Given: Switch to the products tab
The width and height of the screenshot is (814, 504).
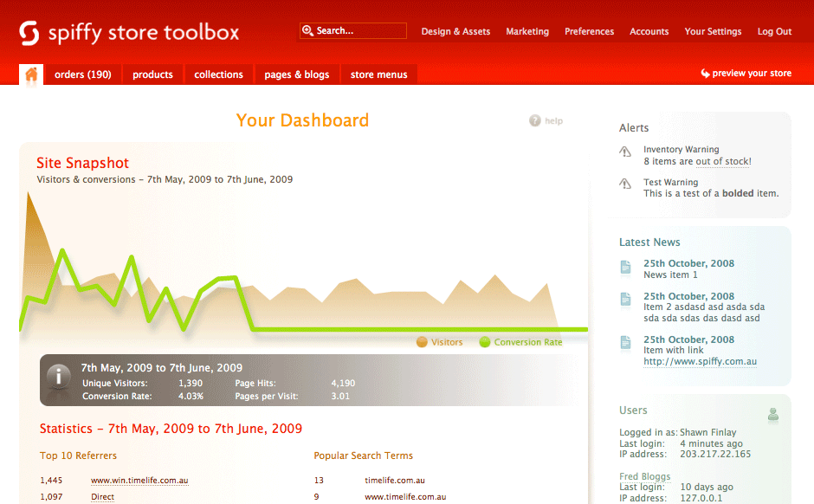Looking at the screenshot, I should (x=152, y=74).
